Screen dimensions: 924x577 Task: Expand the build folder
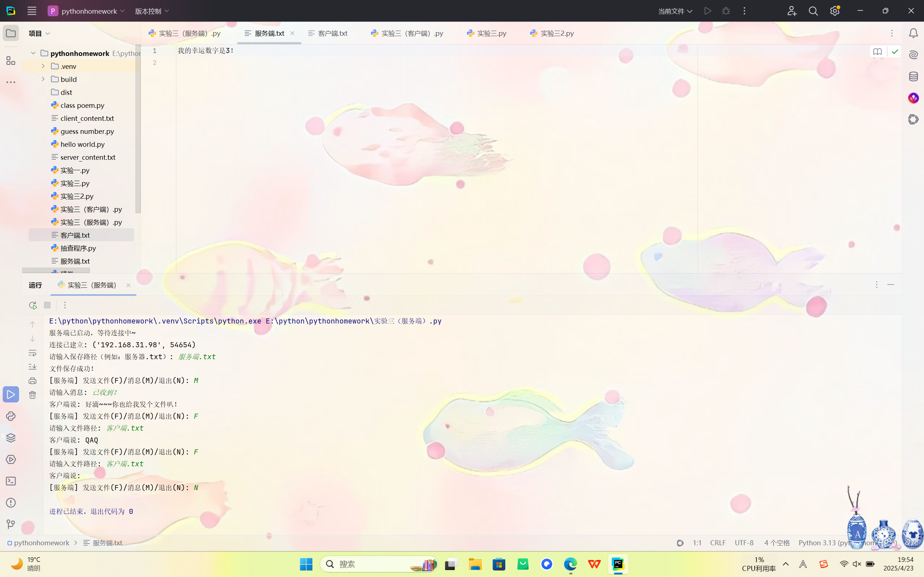43,79
